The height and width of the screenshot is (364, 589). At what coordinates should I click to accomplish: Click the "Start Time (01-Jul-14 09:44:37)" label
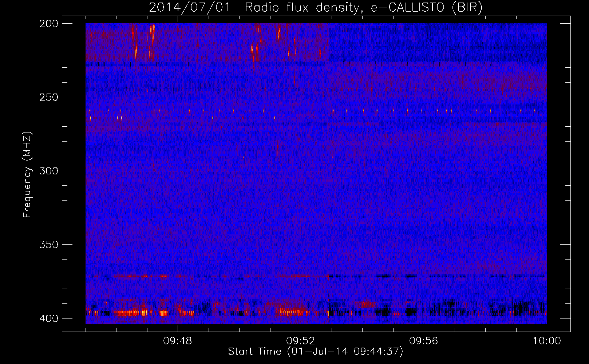tap(316, 352)
